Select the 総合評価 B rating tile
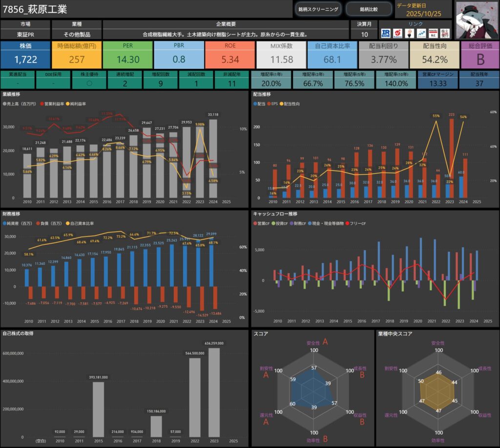 pyautogui.click(x=479, y=55)
